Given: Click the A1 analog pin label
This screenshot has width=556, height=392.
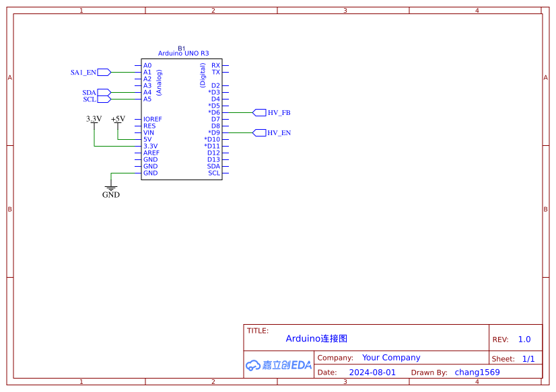Looking at the screenshot, I should pos(147,72).
